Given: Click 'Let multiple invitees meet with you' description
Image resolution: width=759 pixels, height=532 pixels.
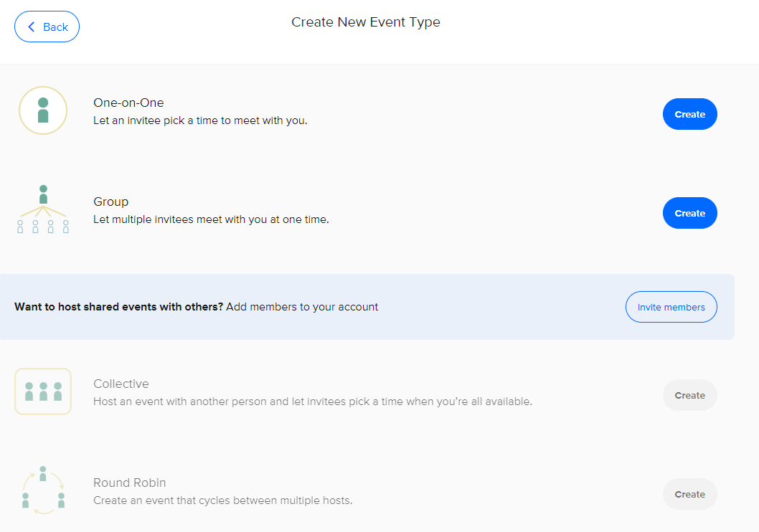Looking at the screenshot, I should tap(211, 219).
